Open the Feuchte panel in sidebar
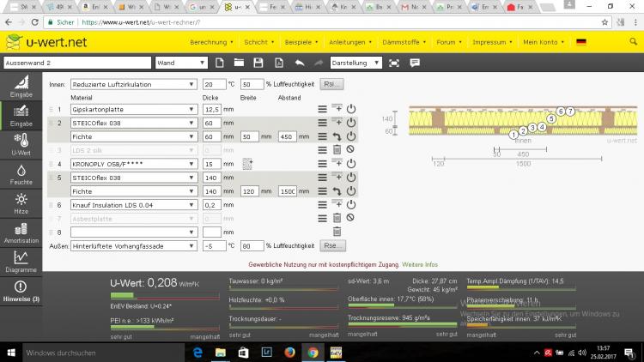644x362 pixels. (19, 176)
